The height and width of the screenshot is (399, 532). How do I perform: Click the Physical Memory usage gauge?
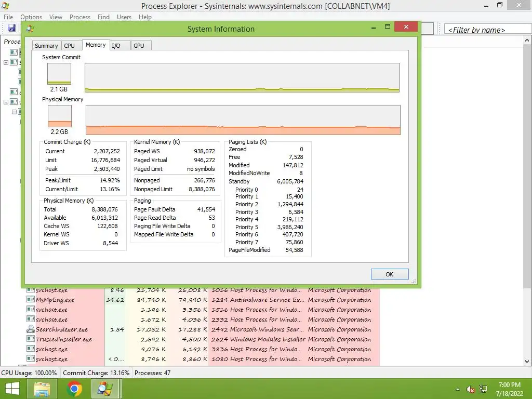tap(60, 116)
